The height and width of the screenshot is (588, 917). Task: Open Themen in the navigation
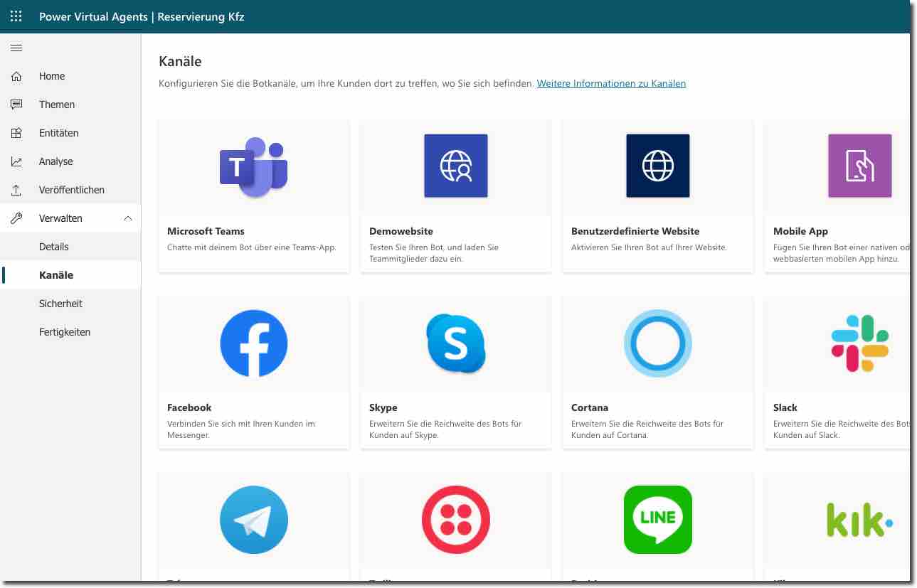point(57,105)
